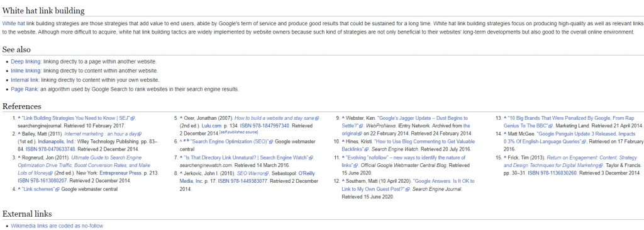Click the external-link icon after "Link schemes"
644x230 pixels.
pyautogui.click(x=58, y=189)
